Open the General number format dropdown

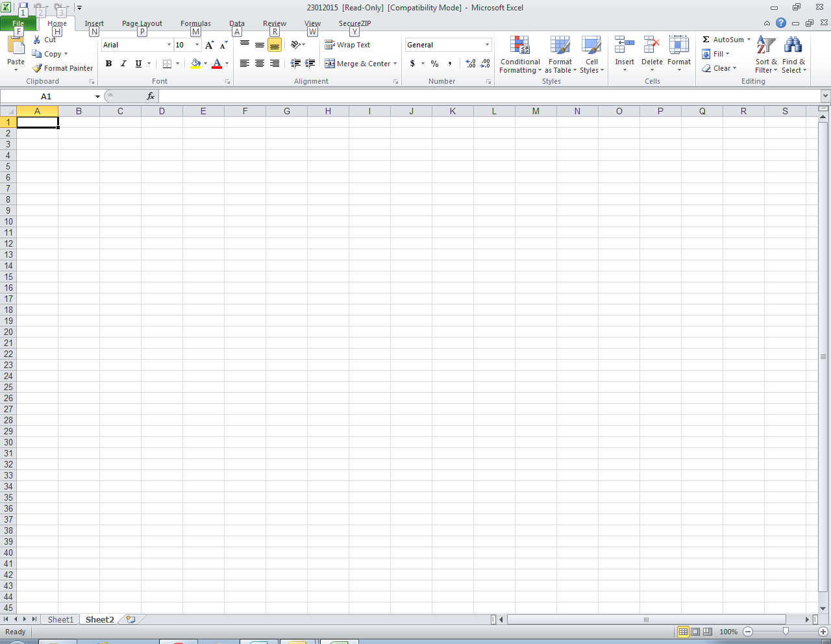pos(487,45)
